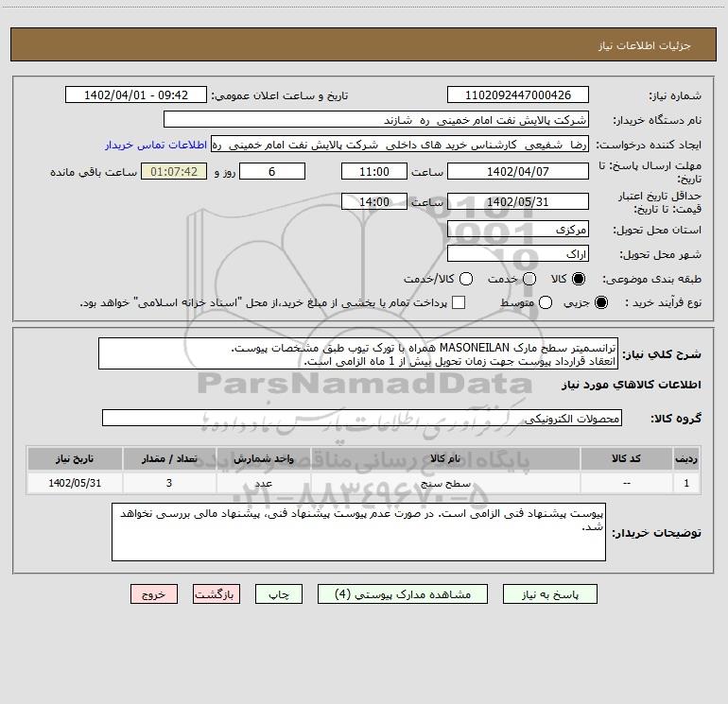This screenshot has height=704, width=728.
Task: Click the request creator field رضا شفیعی
Action: (x=400, y=145)
